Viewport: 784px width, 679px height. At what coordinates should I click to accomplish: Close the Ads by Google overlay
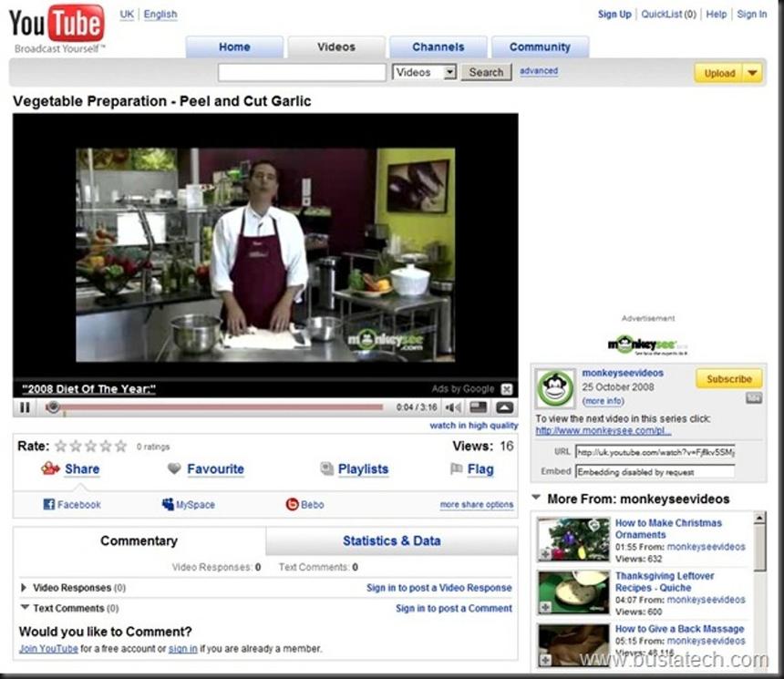[507, 389]
